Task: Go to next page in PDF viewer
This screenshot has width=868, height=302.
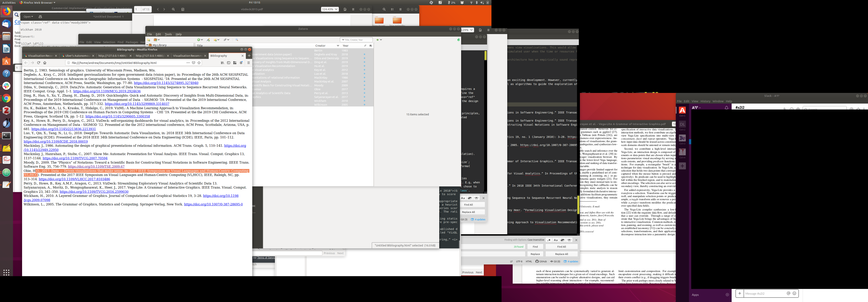Action: pos(164,9)
